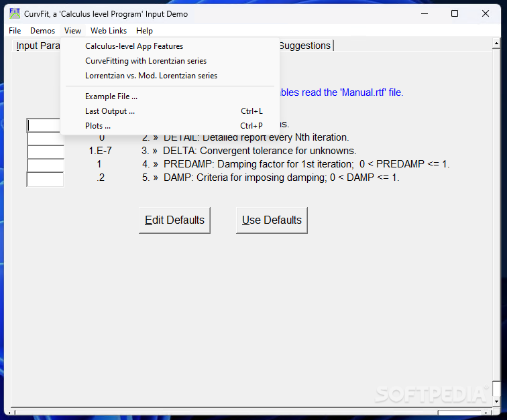The width and height of the screenshot is (507, 420).
Task: Select Plots... menu entry
Action: 170,126
